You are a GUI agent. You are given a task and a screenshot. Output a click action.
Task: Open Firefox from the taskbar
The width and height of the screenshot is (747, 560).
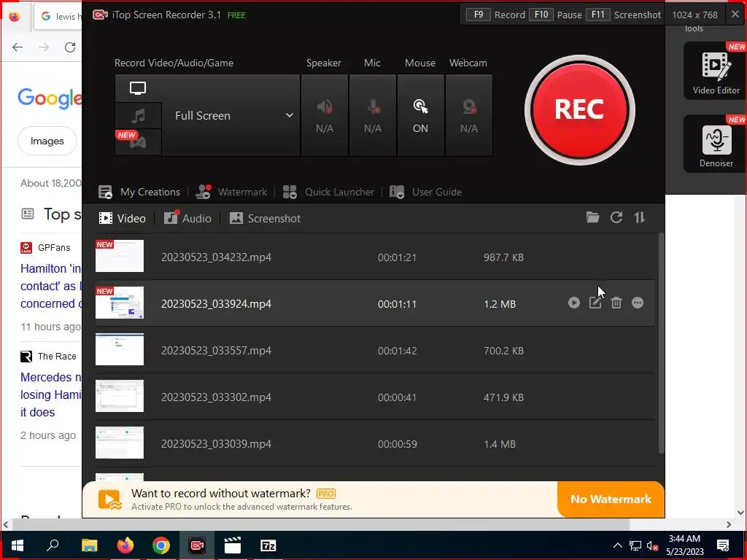tap(125, 545)
